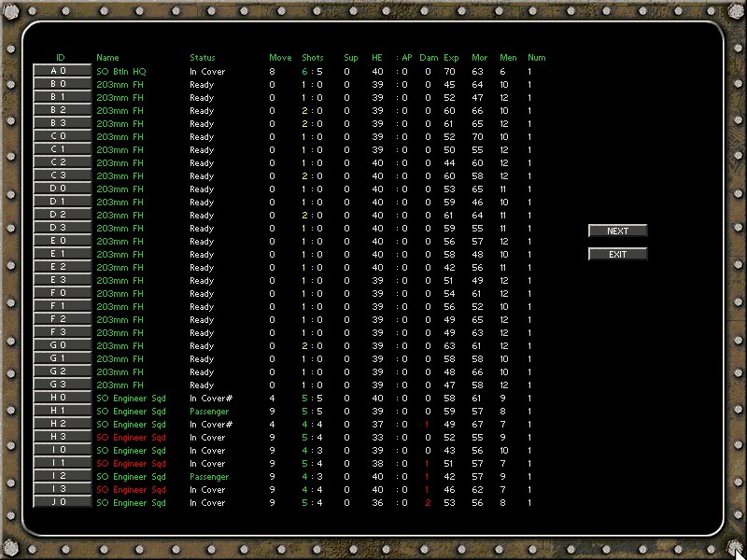
Task: Pick unit ID button F2
Action: (x=62, y=319)
